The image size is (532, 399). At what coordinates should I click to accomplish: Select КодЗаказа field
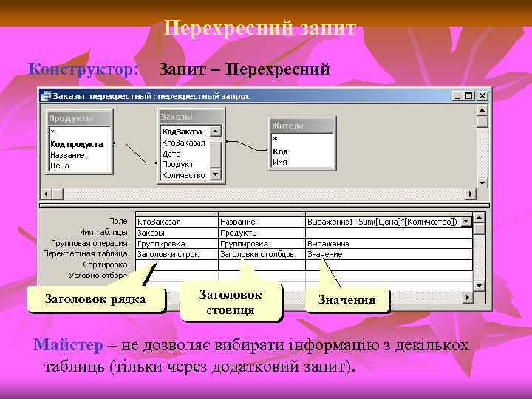[182, 132]
